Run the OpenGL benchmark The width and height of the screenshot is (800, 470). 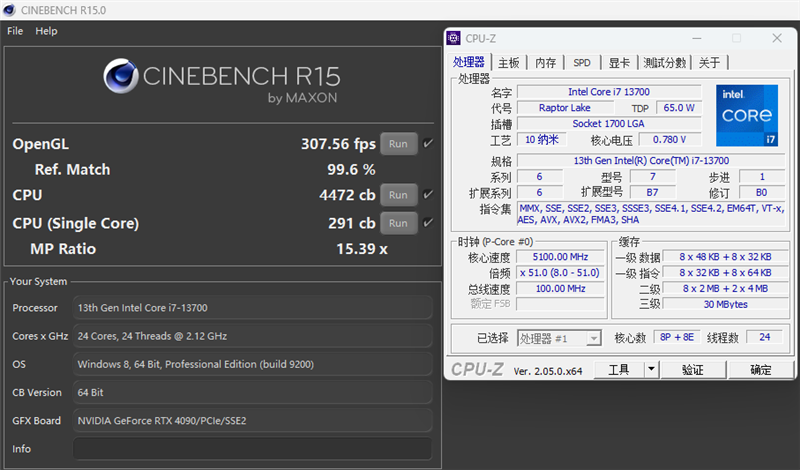coord(398,143)
